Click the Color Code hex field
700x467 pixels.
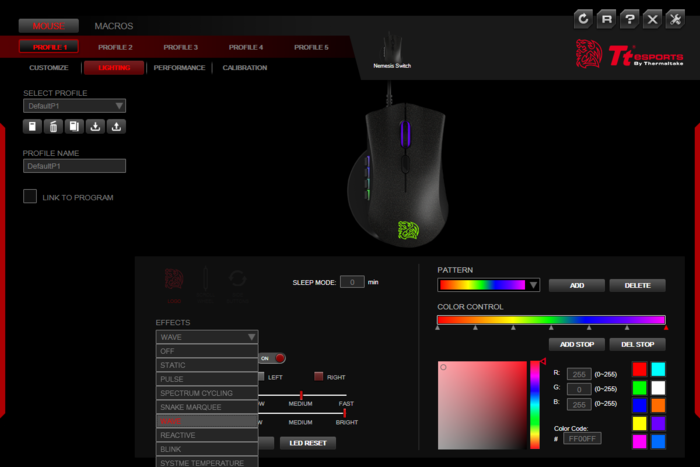[582, 438]
